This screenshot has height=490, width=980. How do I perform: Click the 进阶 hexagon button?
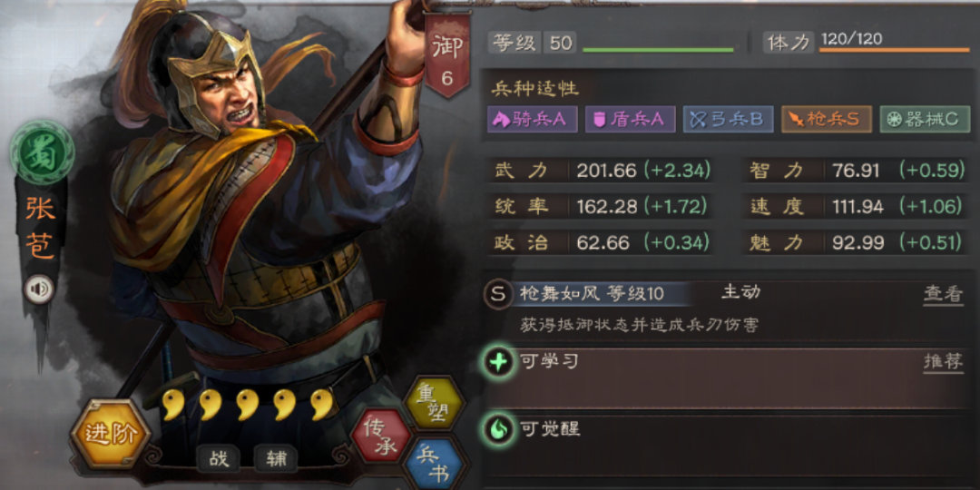click(111, 435)
